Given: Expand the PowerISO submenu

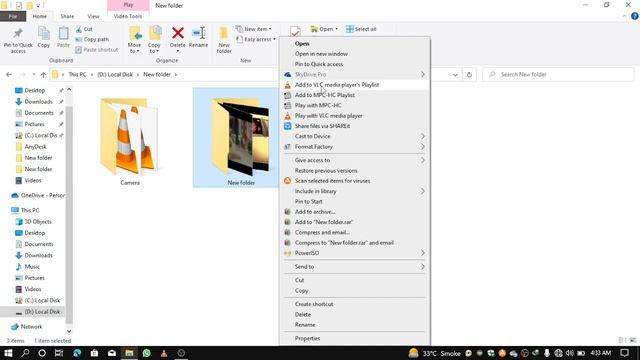Looking at the screenshot, I should 355,253.
